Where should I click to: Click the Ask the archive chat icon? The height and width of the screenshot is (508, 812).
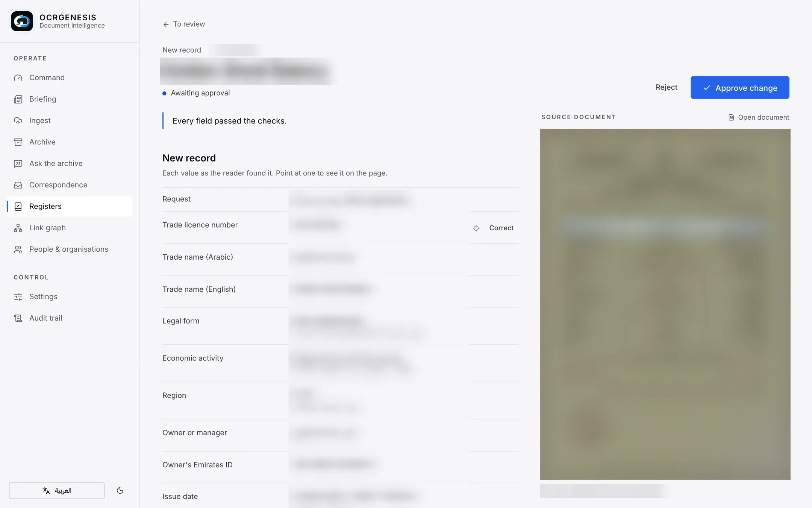point(18,164)
